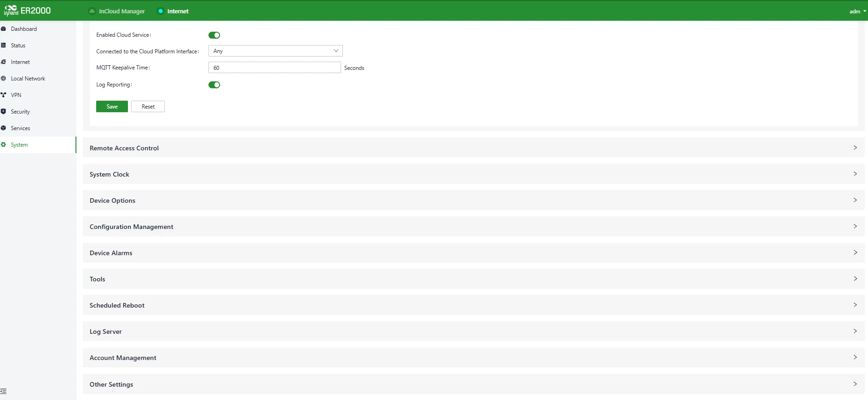The width and height of the screenshot is (868, 400).
Task: Expand the Remote Access Control section
Action: 474,148
